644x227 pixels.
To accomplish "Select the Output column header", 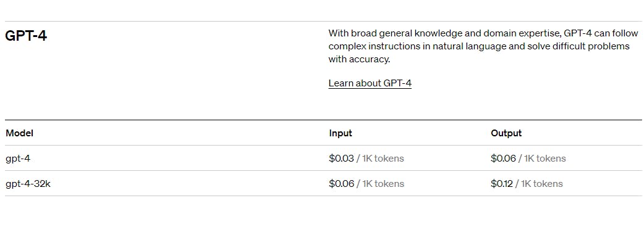I will pos(506,133).
